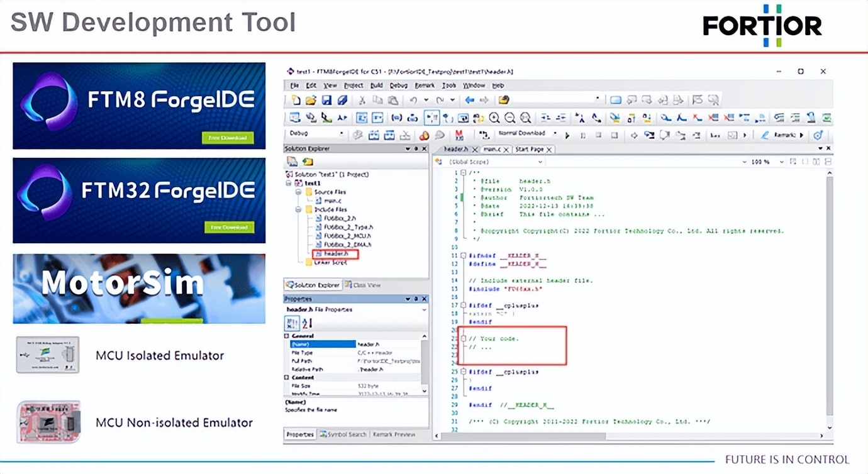This screenshot has width=868, height=474.
Task: Click the FTM8 ForgeIDE Free Download button
Action: (x=228, y=138)
